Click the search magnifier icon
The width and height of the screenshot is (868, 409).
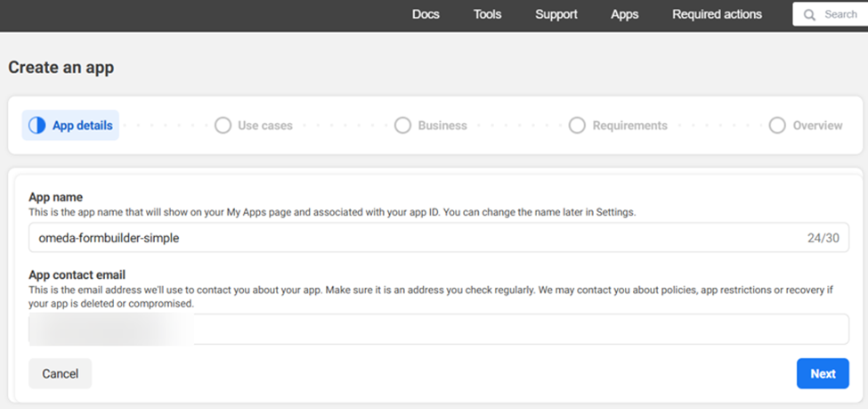[x=809, y=14]
